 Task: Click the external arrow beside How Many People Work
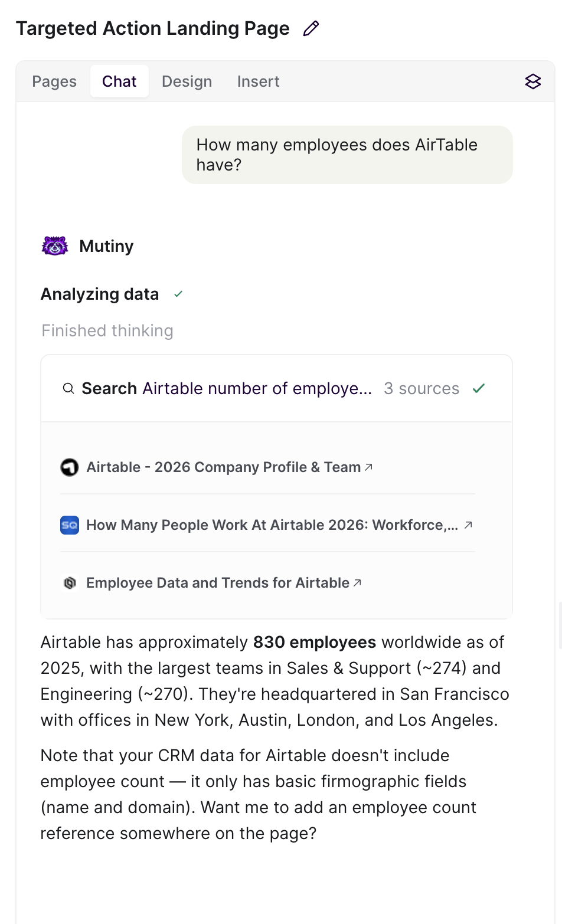pyautogui.click(x=468, y=525)
